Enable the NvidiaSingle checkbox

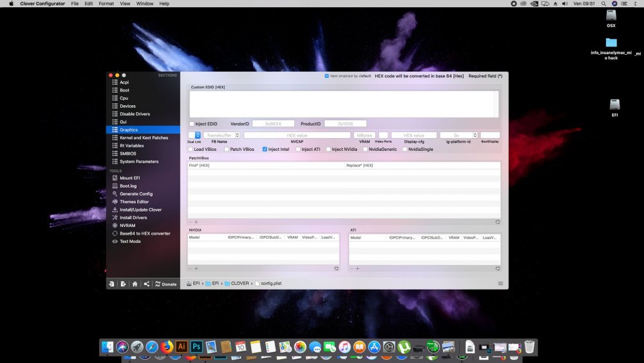click(405, 149)
